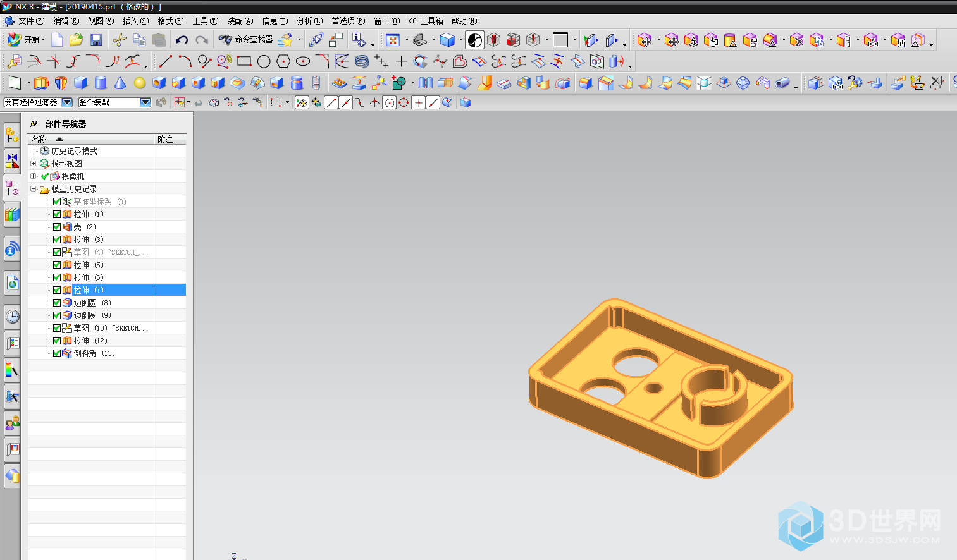957x560 pixels.
Task: Open the rendering style dropdown arrow beside shaded cube
Action: pos(461,40)
